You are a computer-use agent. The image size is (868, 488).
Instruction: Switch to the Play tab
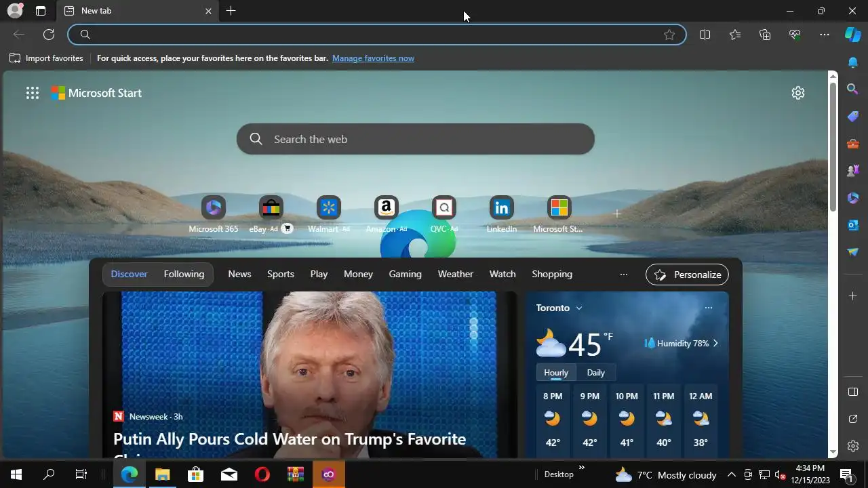coord(319,274)
